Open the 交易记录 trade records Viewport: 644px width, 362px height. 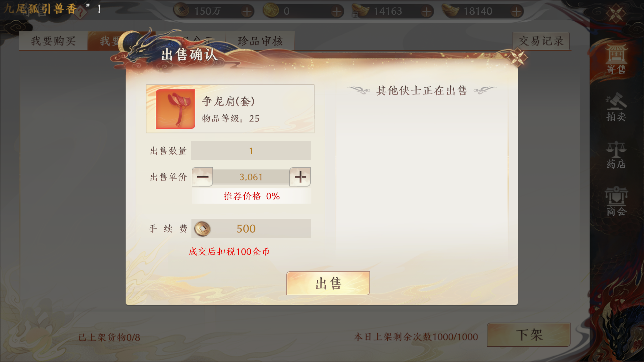point(541,41)
